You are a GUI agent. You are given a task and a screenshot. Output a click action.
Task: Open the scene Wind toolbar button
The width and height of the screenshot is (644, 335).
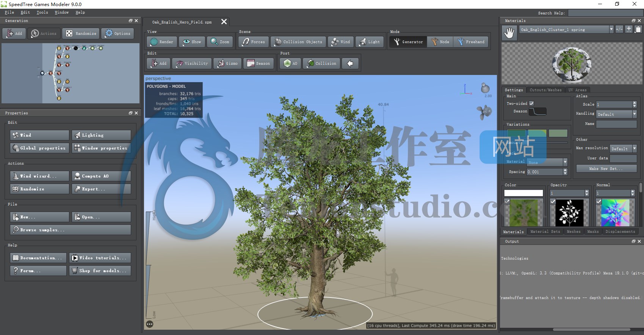(x=341, y=42)
